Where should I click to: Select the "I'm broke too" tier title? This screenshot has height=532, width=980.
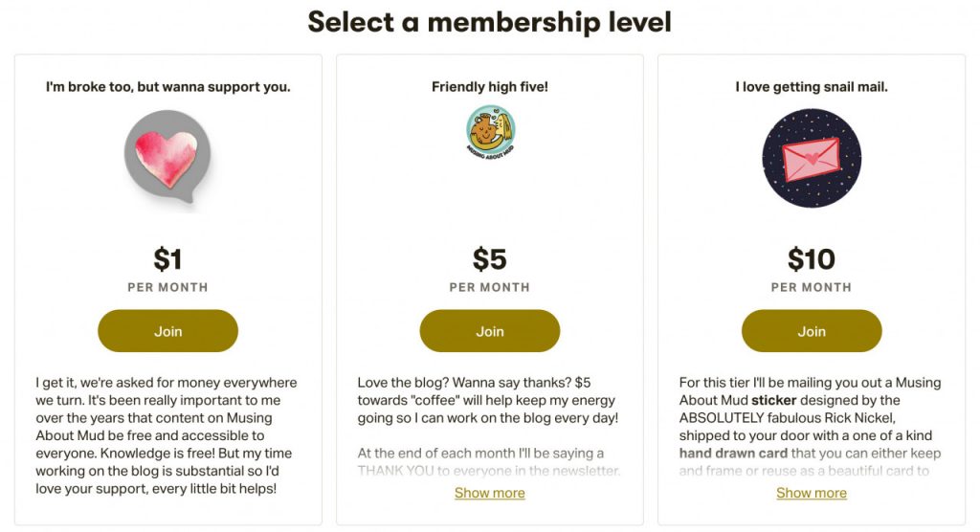pos(167,87)
